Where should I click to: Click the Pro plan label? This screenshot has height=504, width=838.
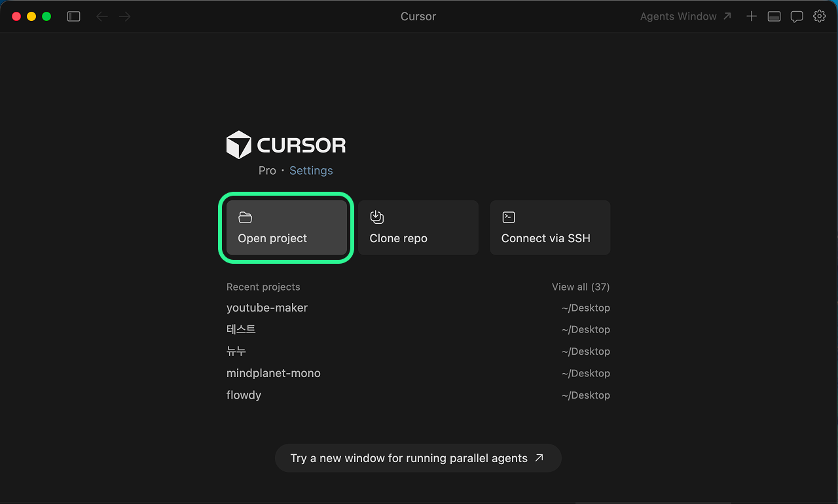pyautogui.click(x=267, y=170)
